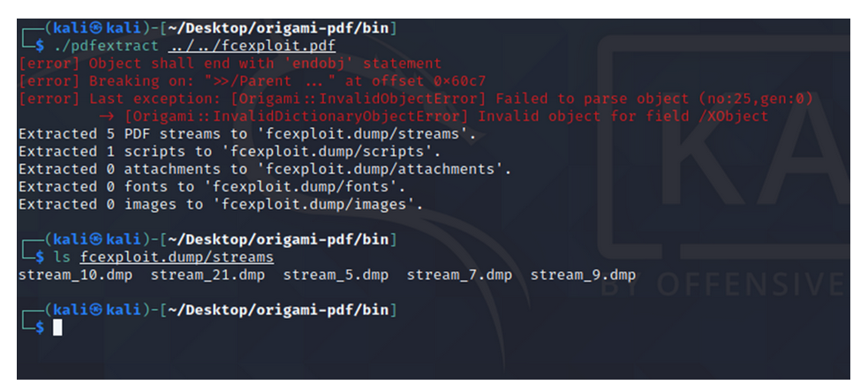
Task: Click the stream_21.dmp file name
Action: pyautogui.click(x=208, y=275)
